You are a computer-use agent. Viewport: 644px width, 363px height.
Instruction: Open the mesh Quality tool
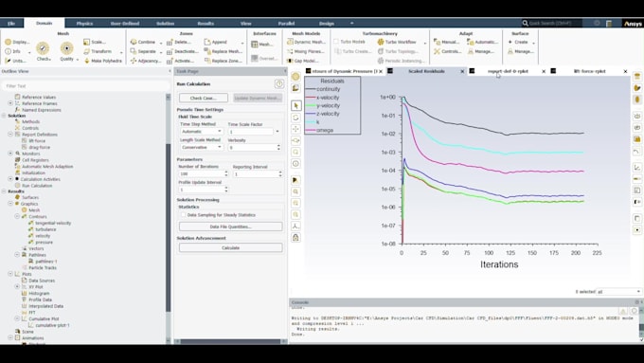pyautogui.click(x=67, y=51)
